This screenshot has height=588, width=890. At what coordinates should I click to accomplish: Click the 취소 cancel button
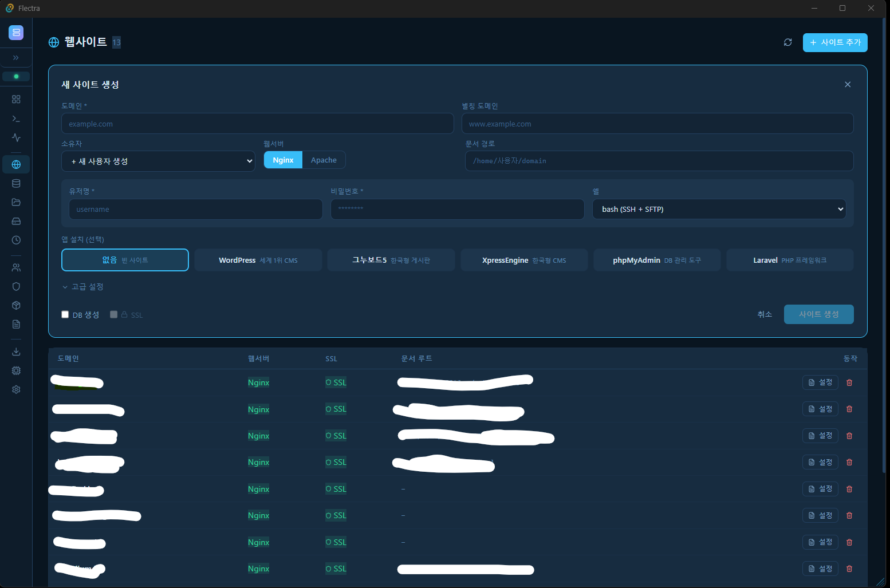tap(765, 314)
